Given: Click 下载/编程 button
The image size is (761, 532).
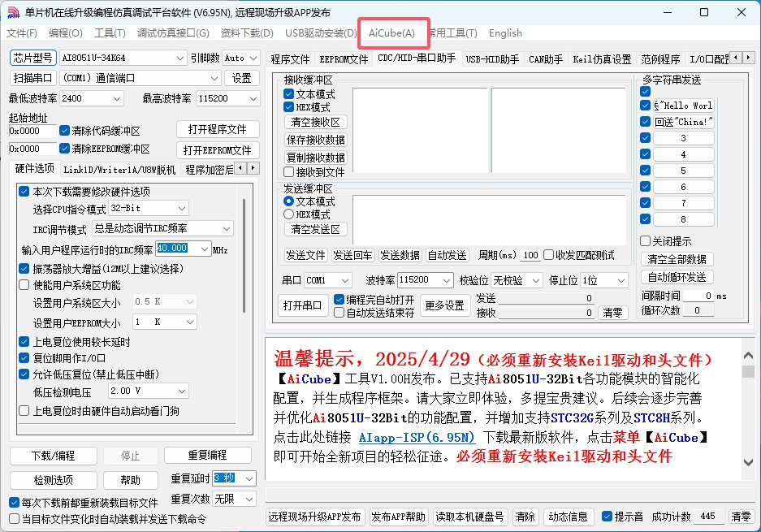Looking at the screenshot, I should coord(54,456).
